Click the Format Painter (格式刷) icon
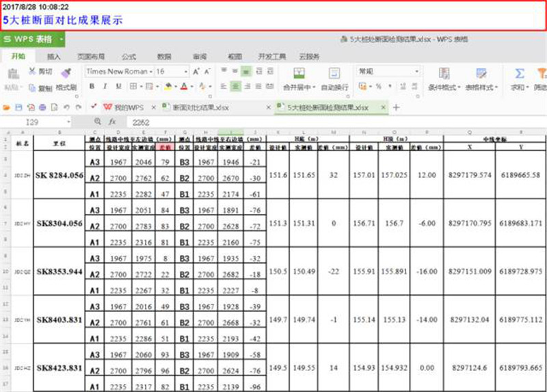Screen dimensions: 547x392 coord(66,73)
